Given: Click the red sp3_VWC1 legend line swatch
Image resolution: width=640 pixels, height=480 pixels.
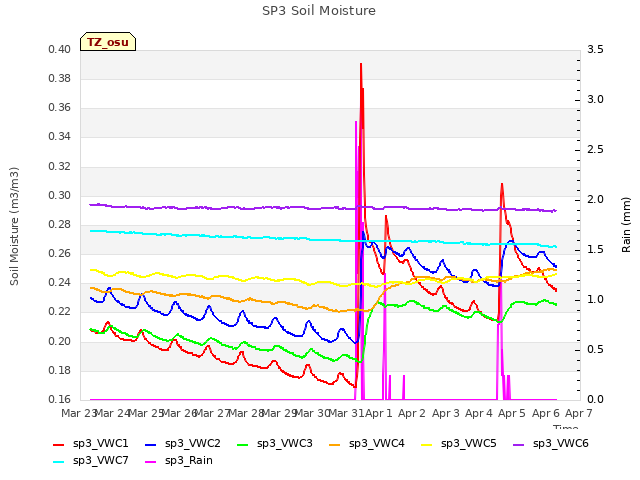Looking at the screenshot, I should (59, 445).
